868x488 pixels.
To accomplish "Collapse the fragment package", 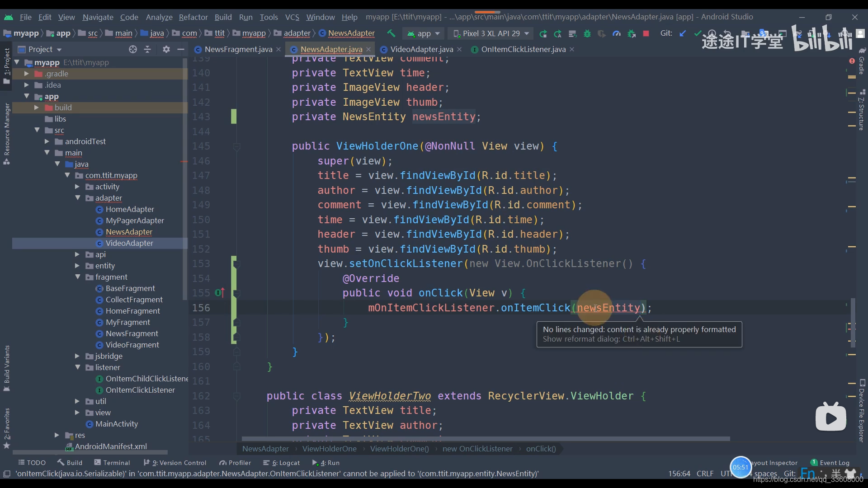I will [77, 277].
